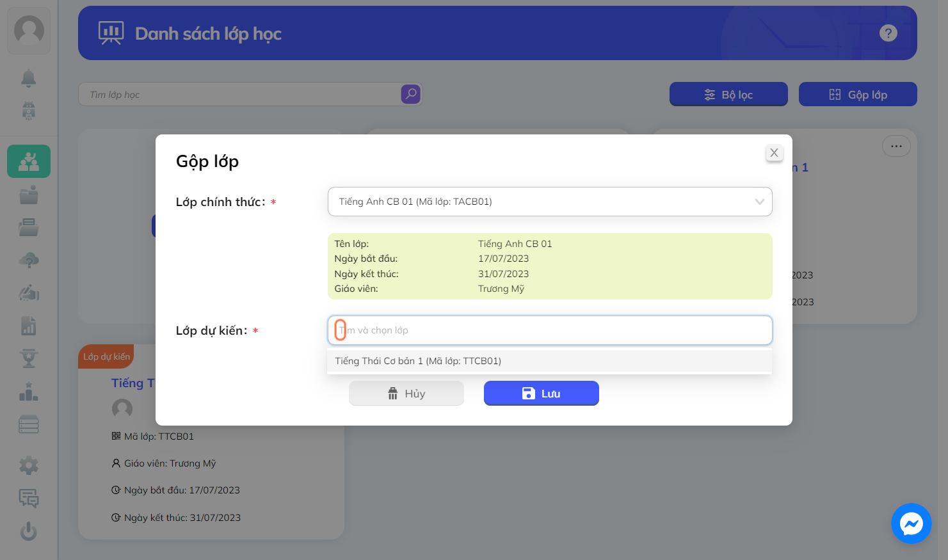Open the chat messages sidebar icon
948x560 pixels.
point(29,498)
